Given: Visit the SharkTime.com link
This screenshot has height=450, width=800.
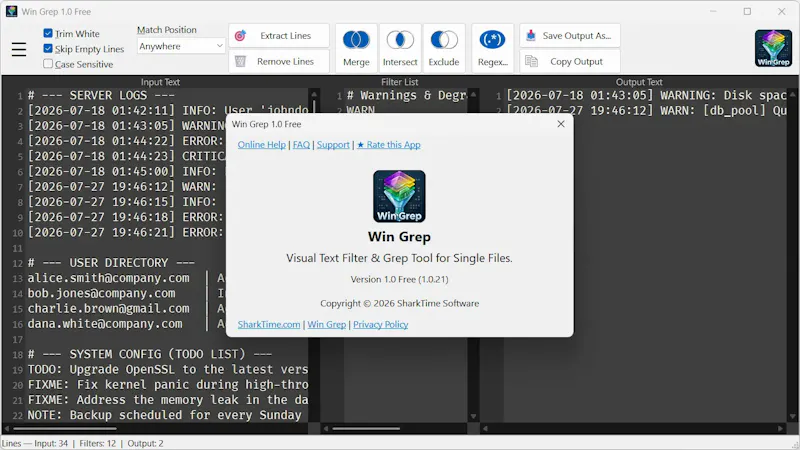Looking at the screenshot, I should point(269,324).
